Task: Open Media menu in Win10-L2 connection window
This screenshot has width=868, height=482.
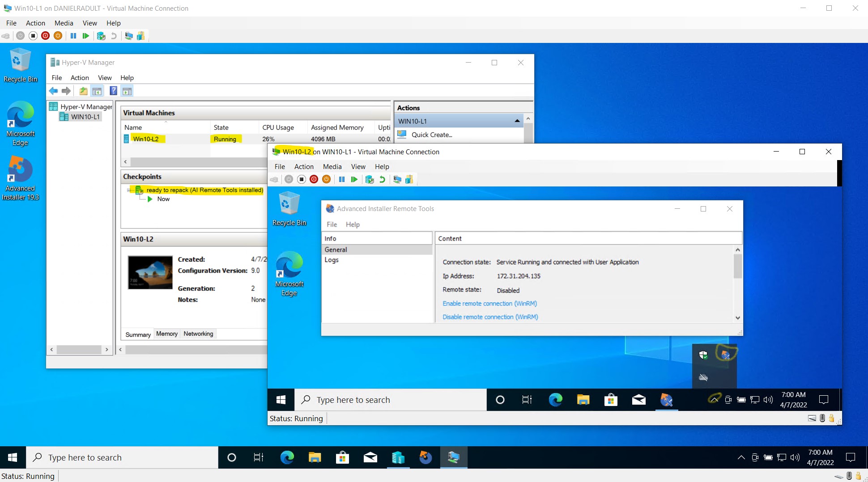Action: pos(332,166)
